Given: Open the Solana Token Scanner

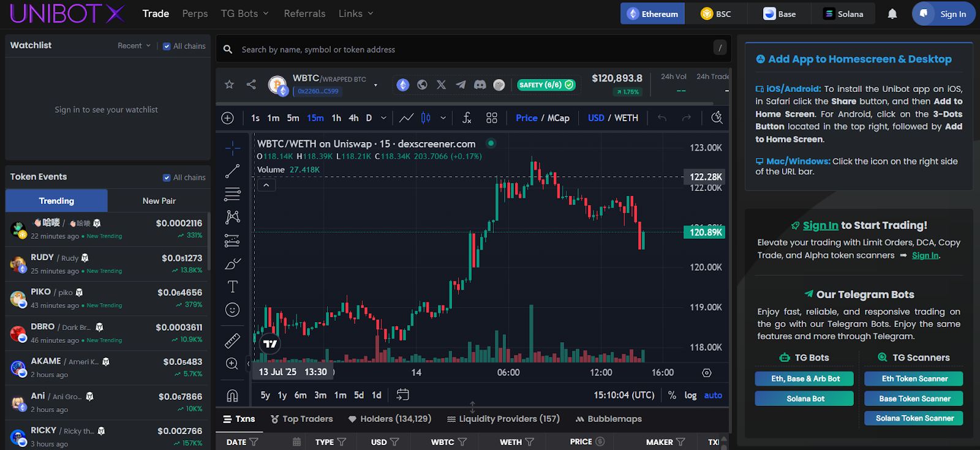Looking at the screenshot, I should point(914,418).
